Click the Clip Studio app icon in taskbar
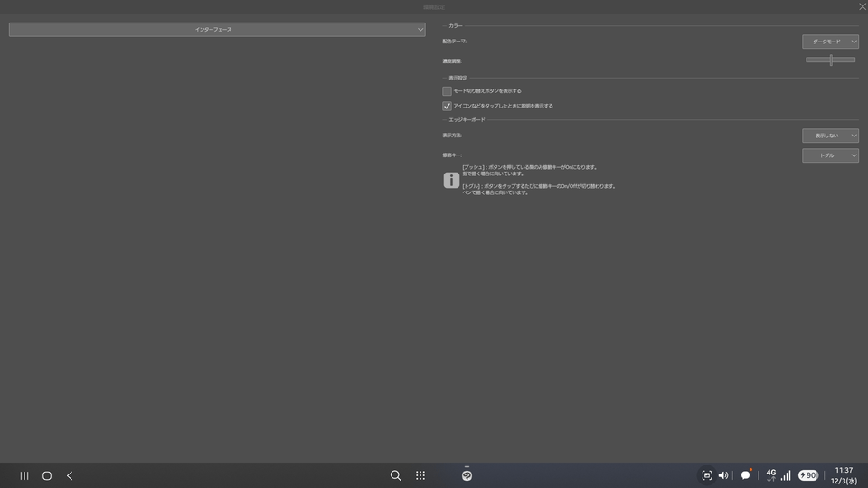 tap(467, 475)
